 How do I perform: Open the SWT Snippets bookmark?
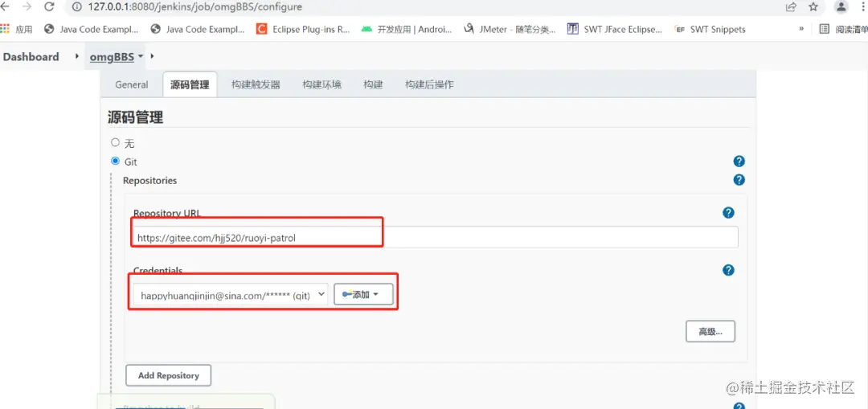click(x=710, y=30)
